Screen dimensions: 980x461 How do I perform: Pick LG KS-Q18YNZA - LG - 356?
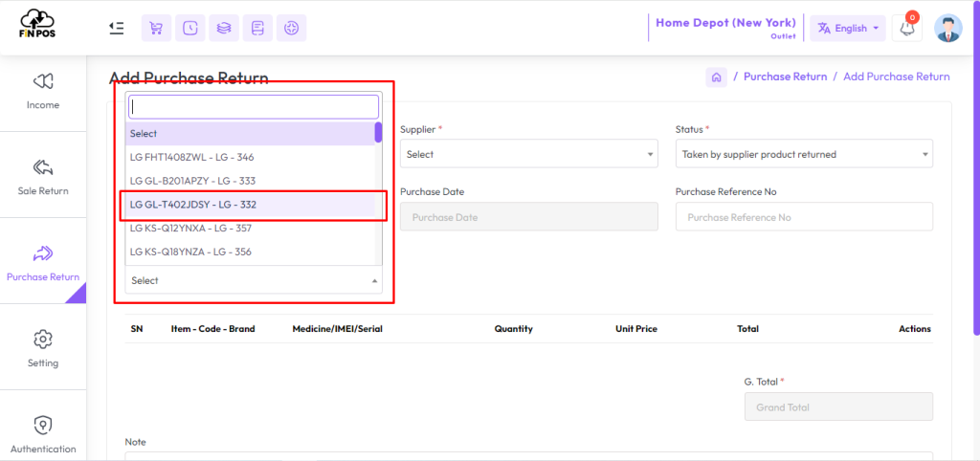click(250, 252)
